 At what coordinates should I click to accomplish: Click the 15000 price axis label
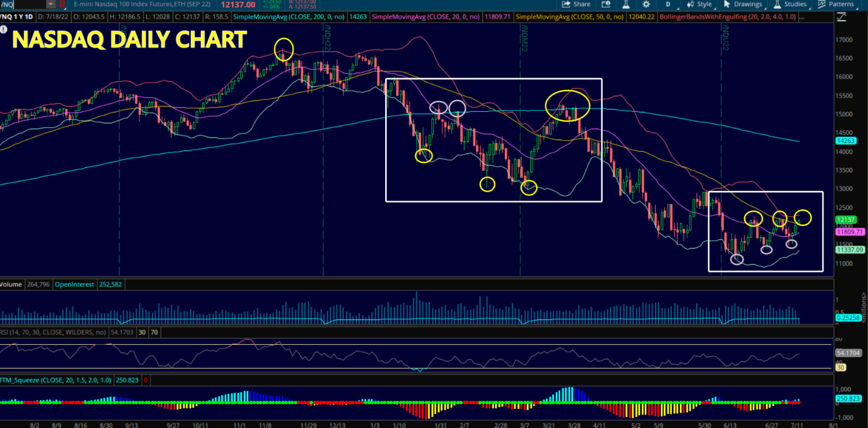pos(845,114)
